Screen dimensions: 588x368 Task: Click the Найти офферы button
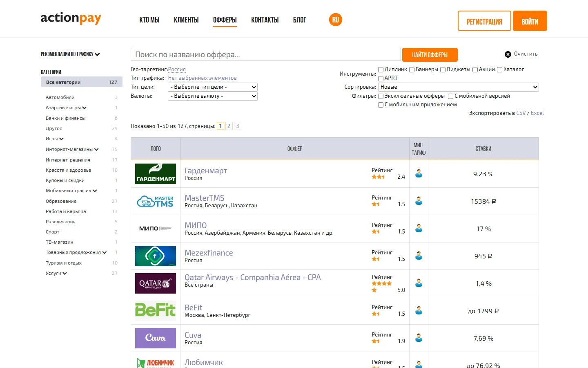(430, 55)
